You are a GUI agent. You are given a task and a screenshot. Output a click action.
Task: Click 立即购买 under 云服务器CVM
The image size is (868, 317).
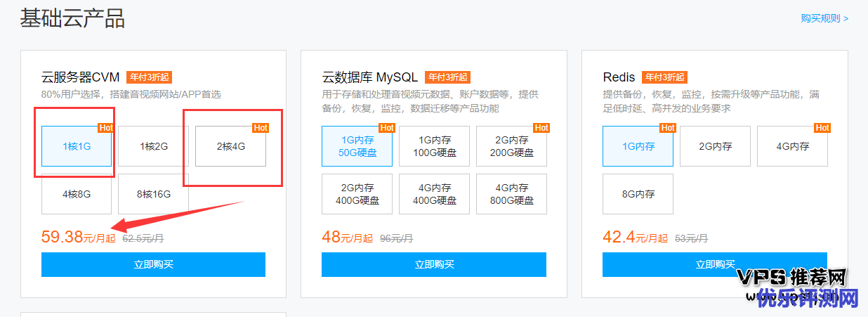pos(153,264)
